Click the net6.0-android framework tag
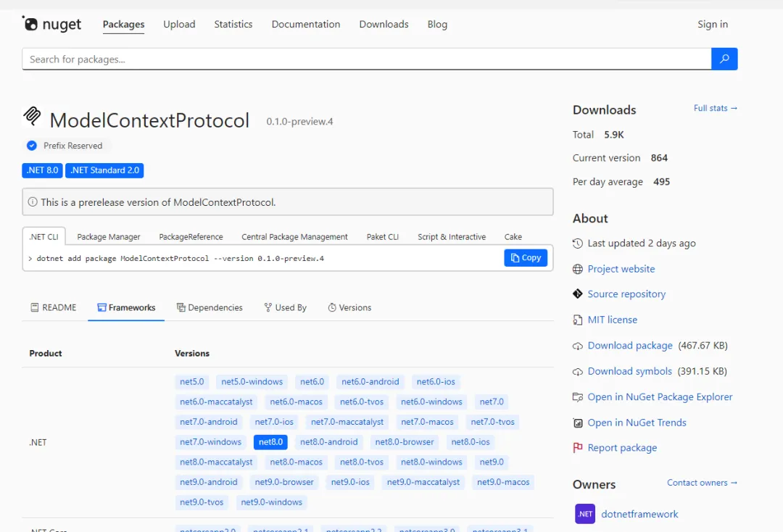This screenshot has width=783, height=532. pos(370,382)
